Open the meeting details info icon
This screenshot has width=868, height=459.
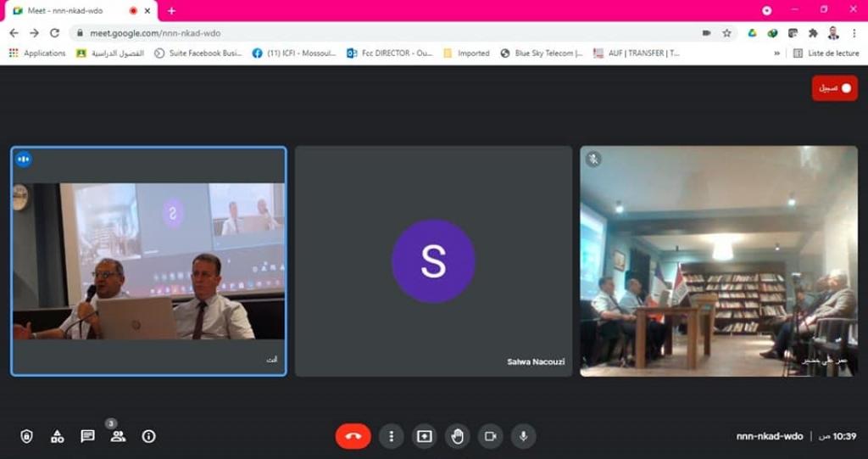click(x=148, y=436)
